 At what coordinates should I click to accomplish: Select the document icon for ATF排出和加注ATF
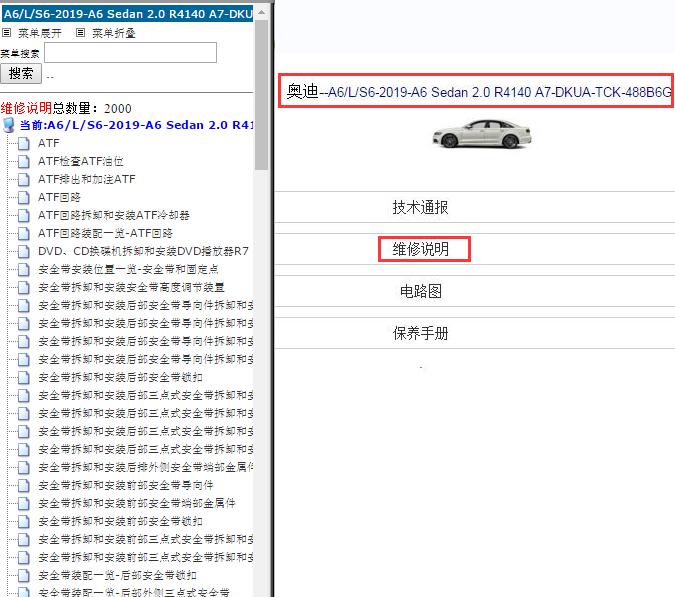pos(24,179)
